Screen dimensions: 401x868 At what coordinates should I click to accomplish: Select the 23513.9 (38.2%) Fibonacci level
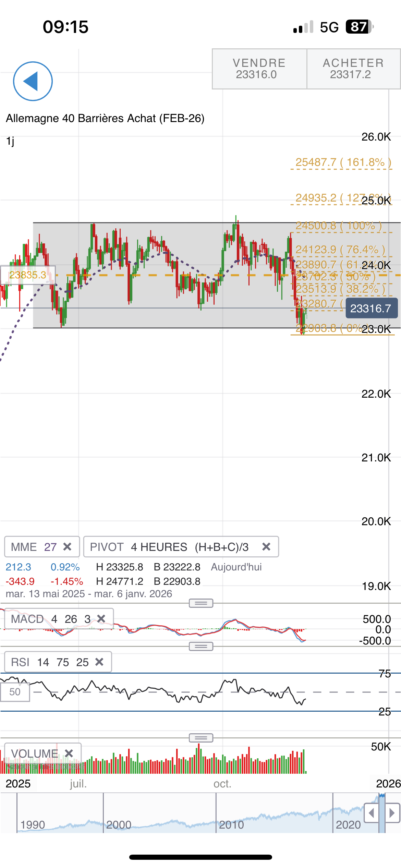pos(340,289)
